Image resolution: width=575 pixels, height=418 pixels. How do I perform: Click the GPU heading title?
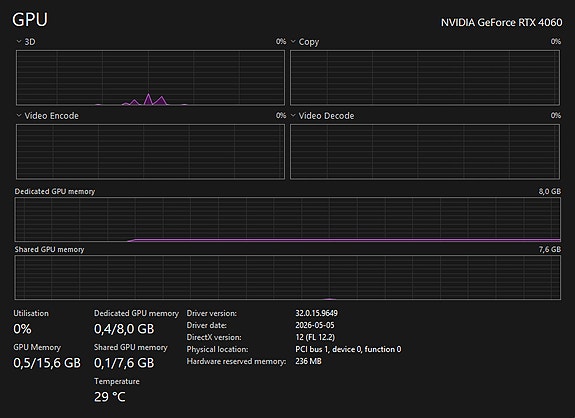30,19
